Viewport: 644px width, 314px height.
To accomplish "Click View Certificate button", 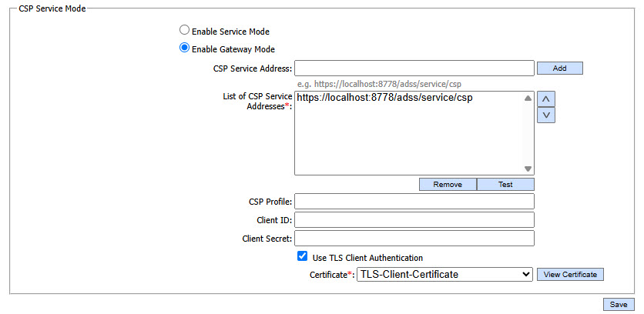I will pyautogui.click(x=570, y=275).
